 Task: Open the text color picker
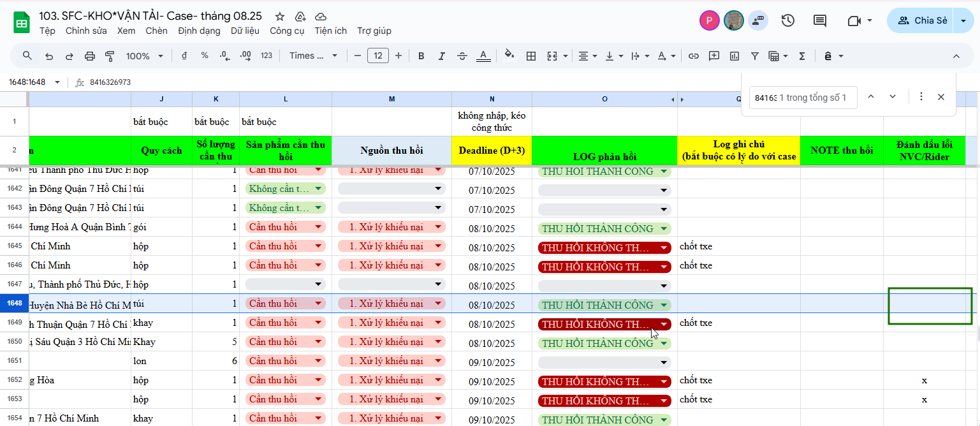pyautogui.click(x=484, y=56)
